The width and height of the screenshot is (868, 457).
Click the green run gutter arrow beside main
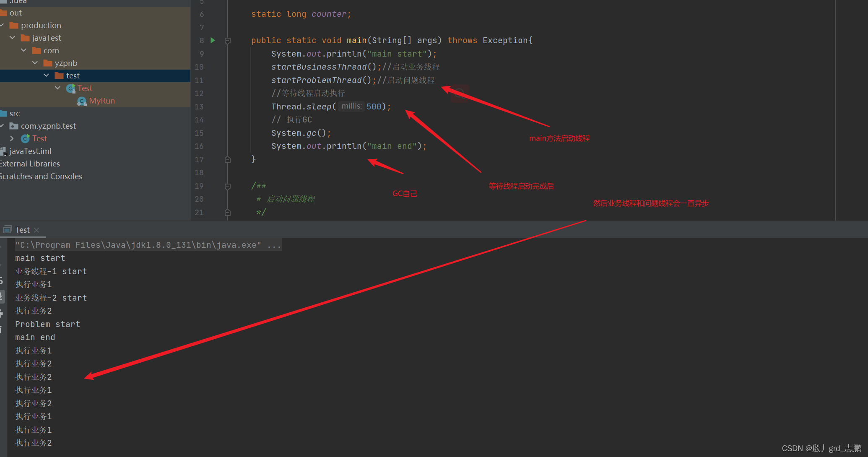(213, 40)
